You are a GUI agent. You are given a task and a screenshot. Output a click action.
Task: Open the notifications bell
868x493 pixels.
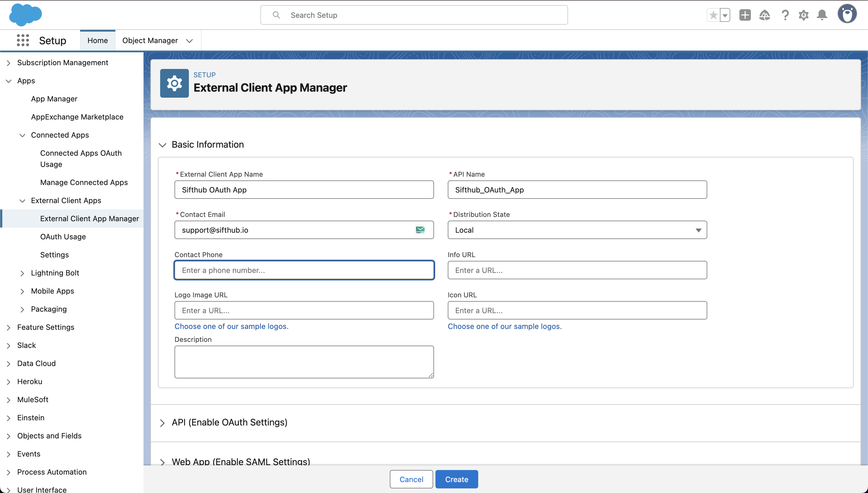[x=822, y=15]
